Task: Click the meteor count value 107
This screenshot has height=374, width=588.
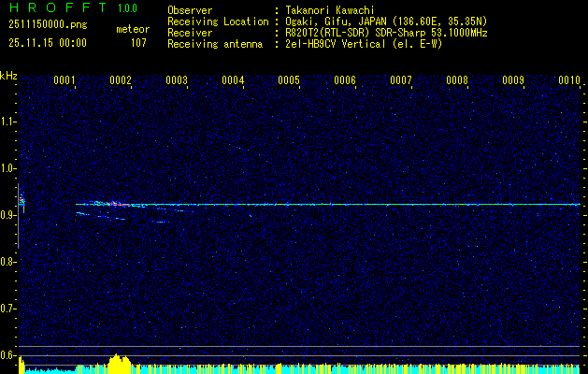Action: coord(138,42)
